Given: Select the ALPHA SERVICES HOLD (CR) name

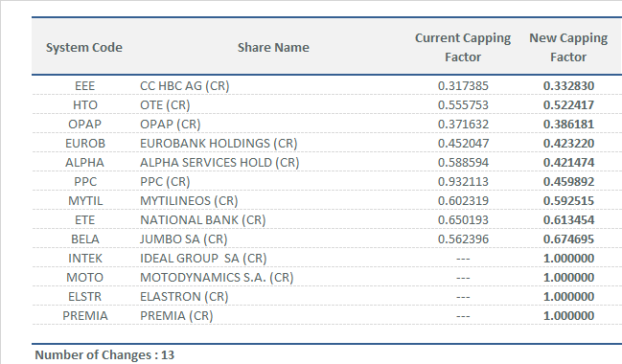Looking at the screenshot, I should pyautogui.click(x=219, y=163).
